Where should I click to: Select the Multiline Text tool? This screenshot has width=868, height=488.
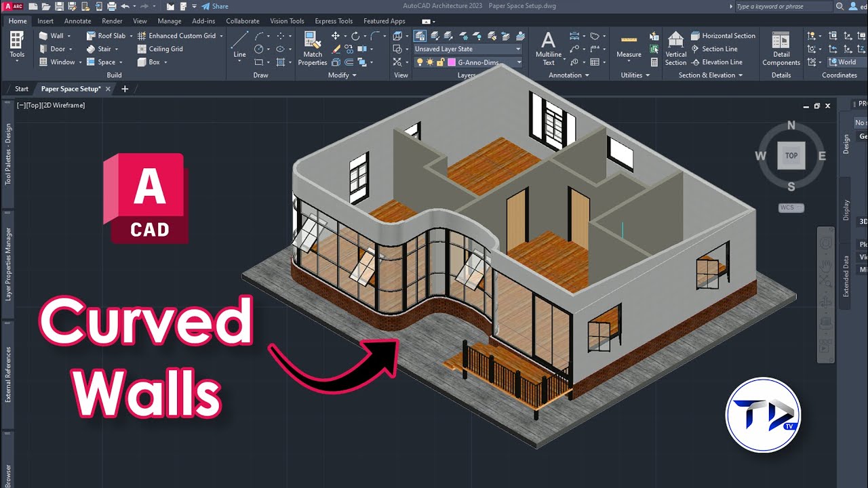pyautogui.click(x=548, y=48)
